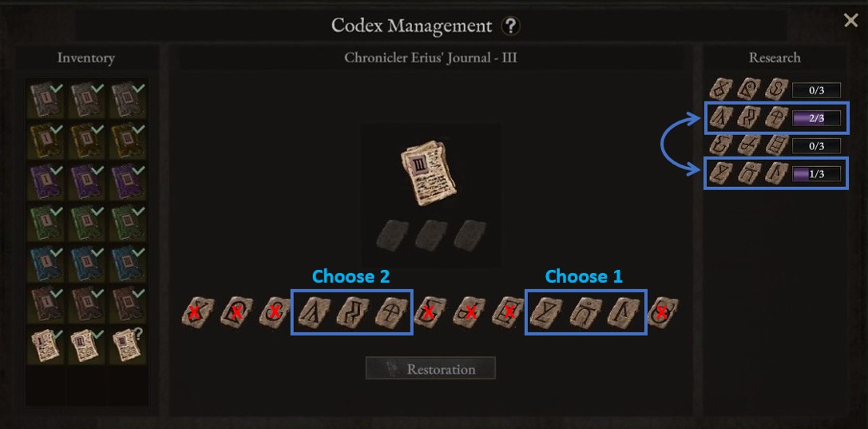Select the journal page with question mark badge
868x429 pixels.
pos(127,345)
